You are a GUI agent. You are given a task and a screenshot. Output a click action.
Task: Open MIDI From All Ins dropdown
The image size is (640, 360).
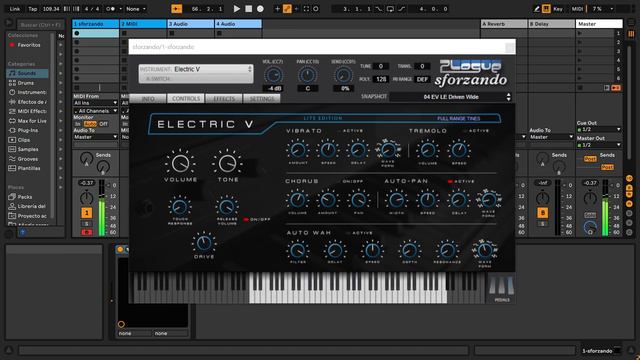coord(96,103)
